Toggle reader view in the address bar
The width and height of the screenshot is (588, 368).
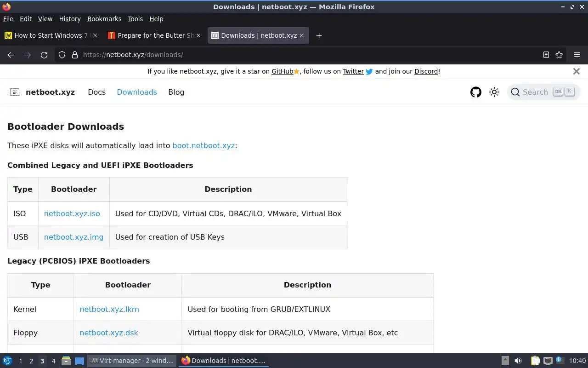coord(546,55)
